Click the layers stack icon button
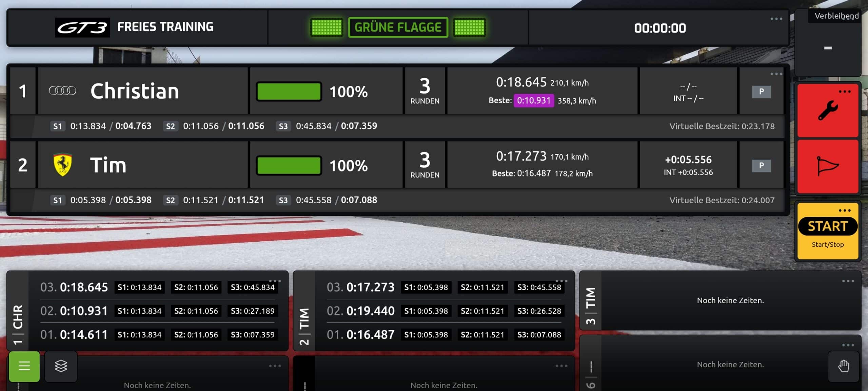This screenshot has height=391, width=868. click(x=61, y=366)
